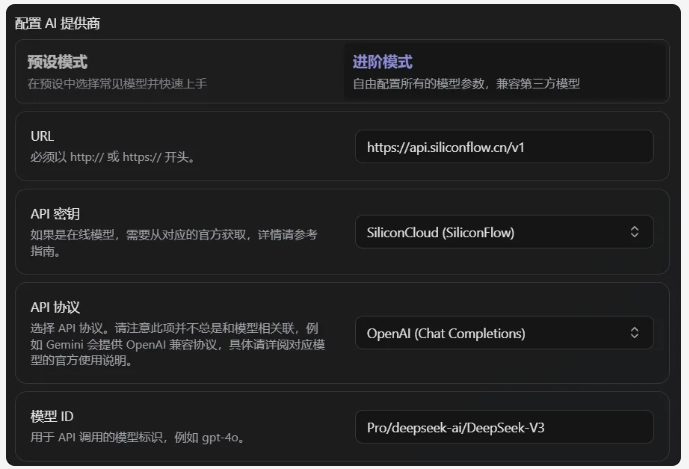Viewport: 689px width, 469px height.
Task: Click the API 密钥 label
Action: pyautogui.click(x=55, y=214)
